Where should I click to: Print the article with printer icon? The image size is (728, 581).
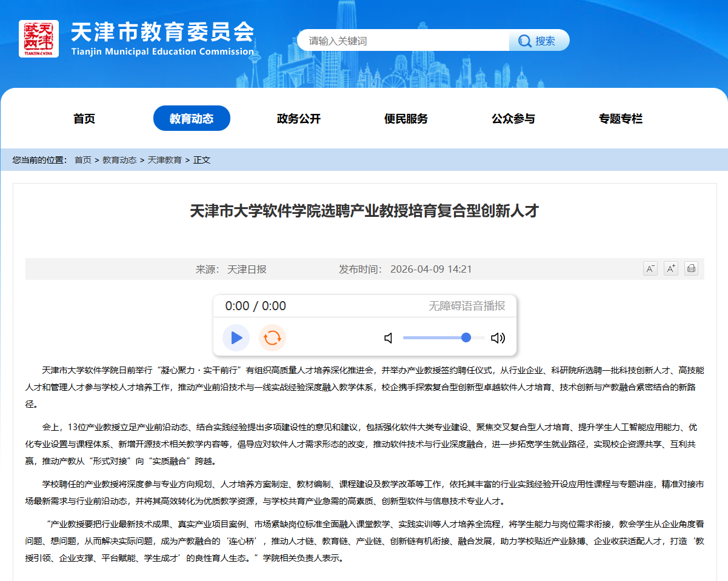click(691, 268)
